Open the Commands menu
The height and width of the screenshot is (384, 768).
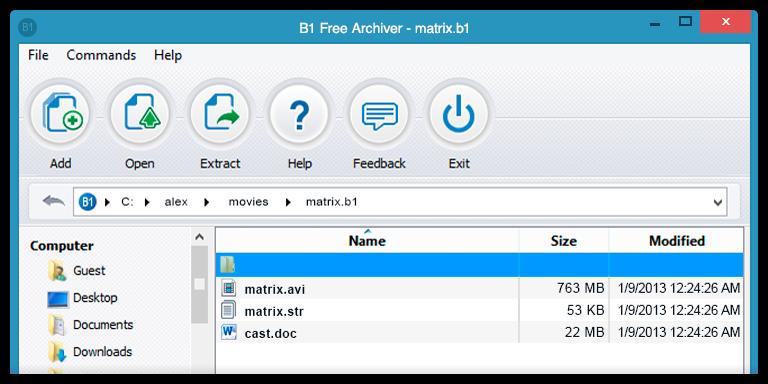pyautogui.click(x=101, y=55)
